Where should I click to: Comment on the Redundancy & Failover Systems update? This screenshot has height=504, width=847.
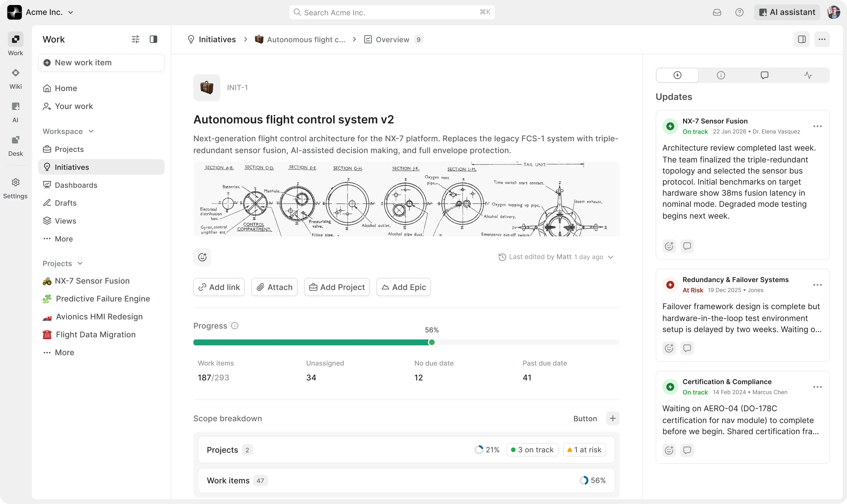tap(687, 348)
